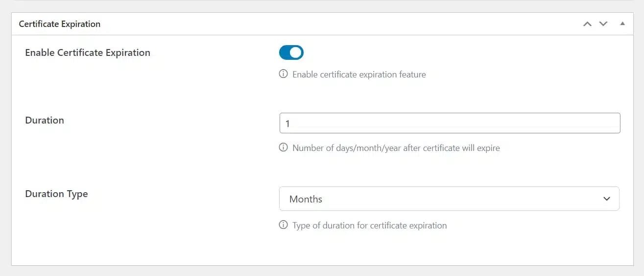
Task: Click the Enable Certificate Expiration label
Action: click(88, 52)
